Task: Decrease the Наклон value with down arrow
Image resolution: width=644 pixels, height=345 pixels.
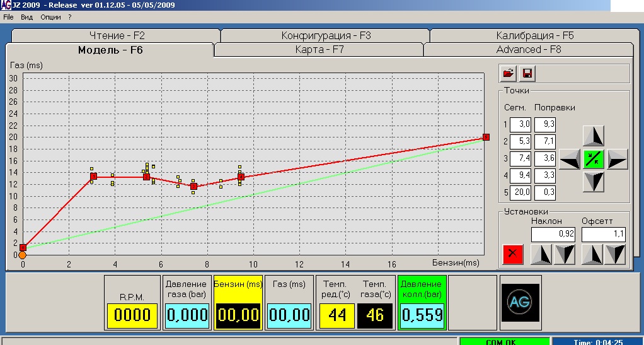Action: click(564, 254)
